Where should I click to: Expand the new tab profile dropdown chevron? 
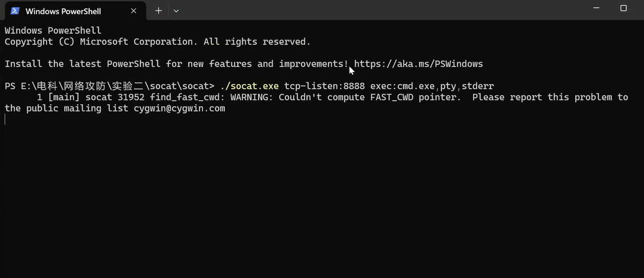pos(176,11)
